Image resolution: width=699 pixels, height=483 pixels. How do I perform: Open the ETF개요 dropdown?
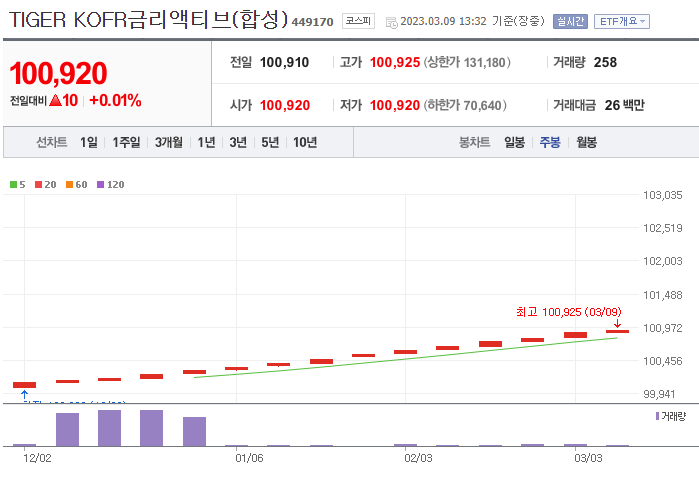click(x=621, y=21)
